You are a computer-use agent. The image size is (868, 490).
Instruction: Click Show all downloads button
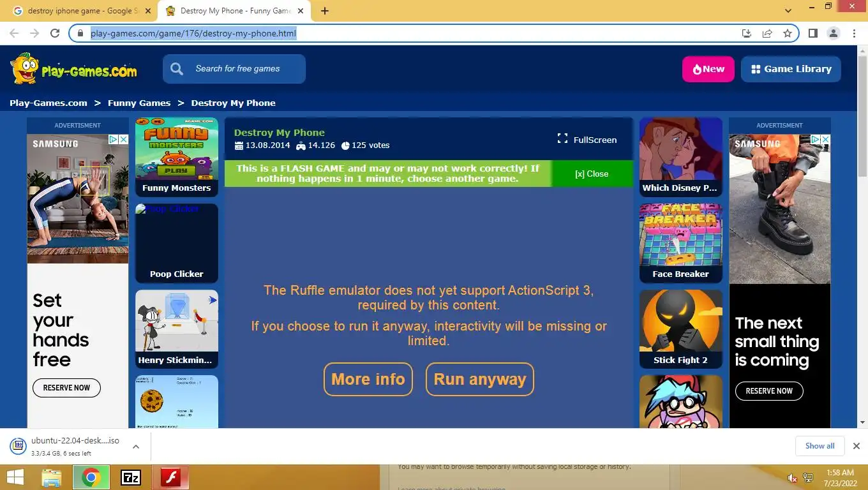(x=819, y=446)
